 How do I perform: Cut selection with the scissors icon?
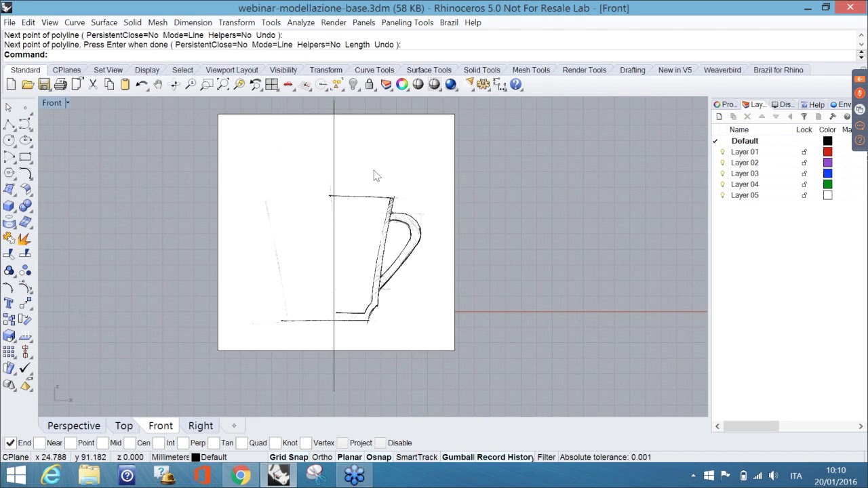[93, 85]
